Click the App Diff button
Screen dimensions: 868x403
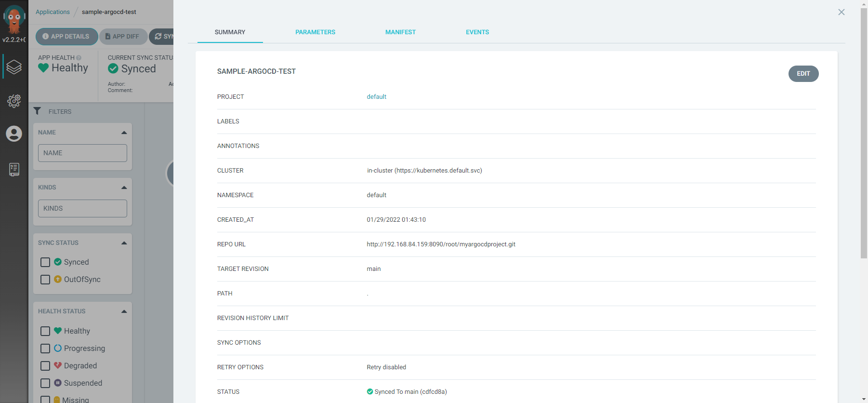(x=123, y=37)
